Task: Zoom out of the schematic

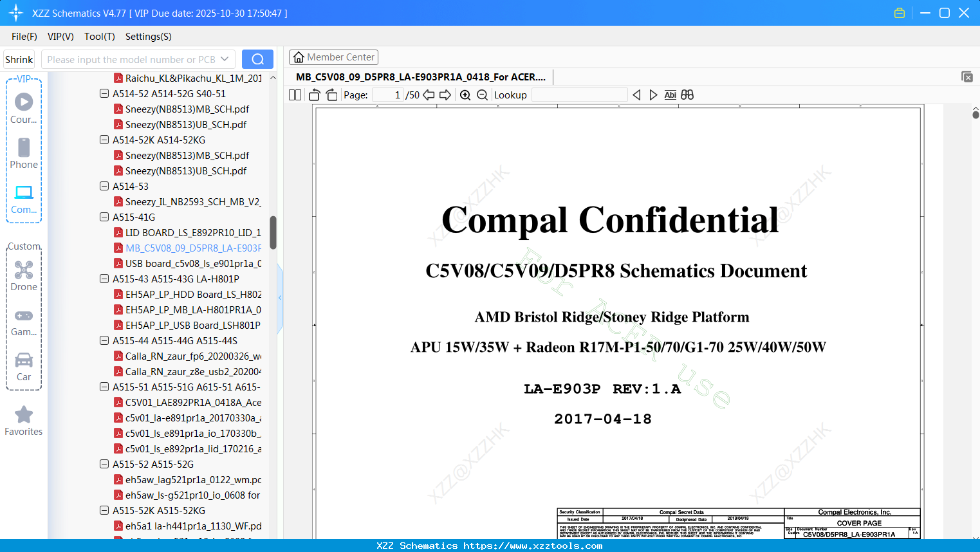Action: tap(483, 95)
